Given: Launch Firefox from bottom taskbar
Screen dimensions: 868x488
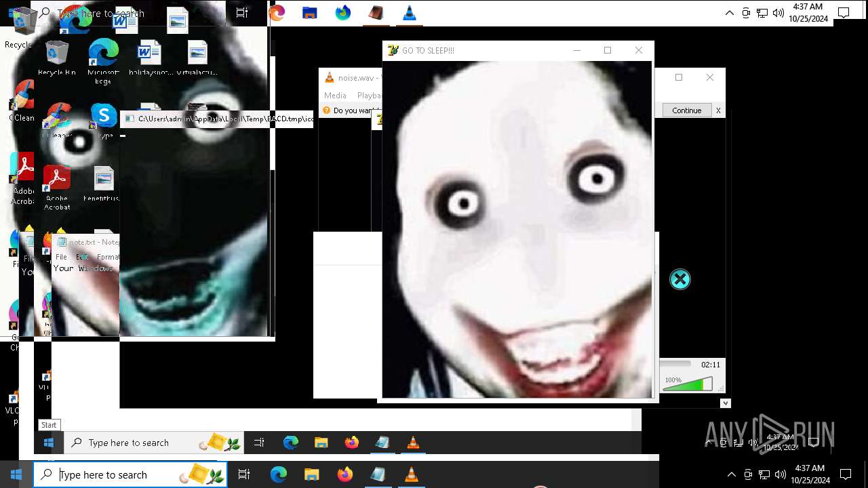Looking at the screenshot, I should [x=344, y=474].
